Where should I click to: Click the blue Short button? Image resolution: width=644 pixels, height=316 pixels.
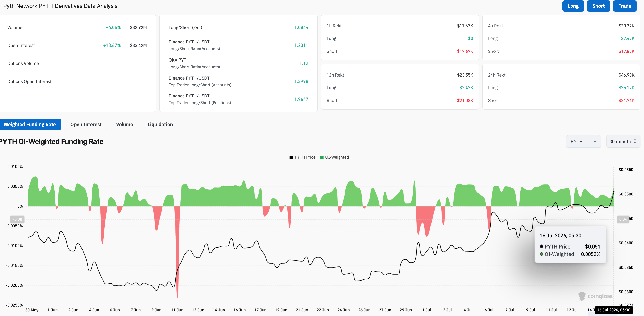[598, 6]
